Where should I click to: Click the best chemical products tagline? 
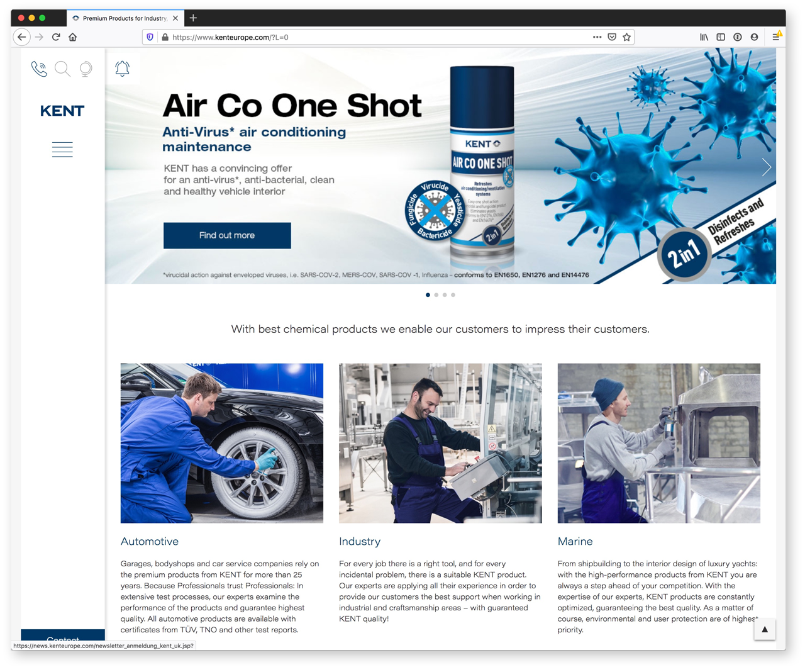tap(440, 329)
